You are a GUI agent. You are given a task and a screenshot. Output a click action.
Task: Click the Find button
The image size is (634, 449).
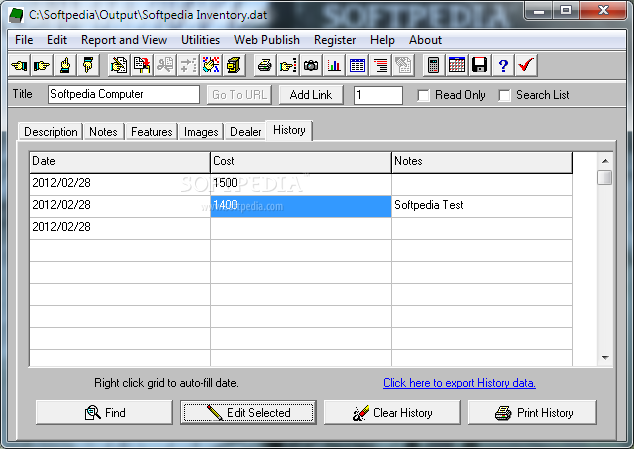tap(104, 413)
